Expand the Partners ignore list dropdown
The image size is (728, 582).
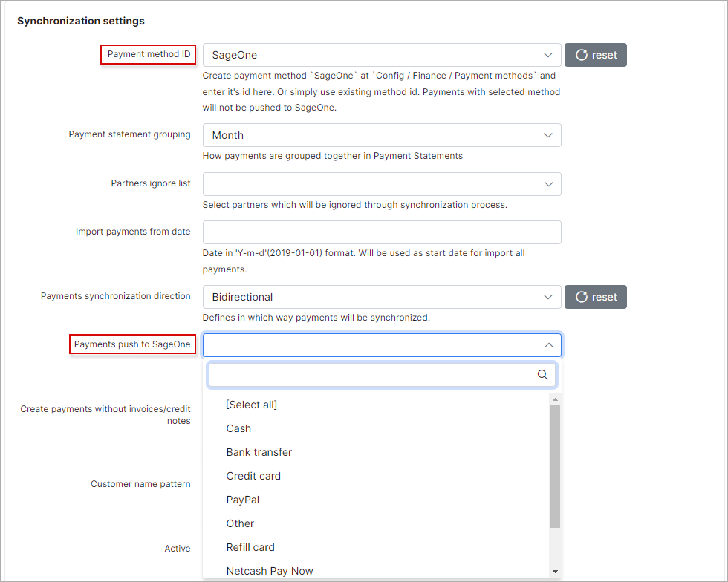pos(382,183)
